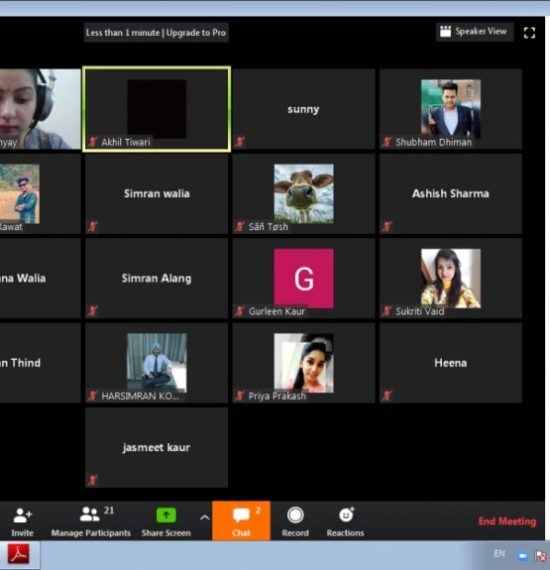Viewport: 550px width, 570px height.
Task: Select the Ashish Sharma participant name
Action: click(450, 193)
